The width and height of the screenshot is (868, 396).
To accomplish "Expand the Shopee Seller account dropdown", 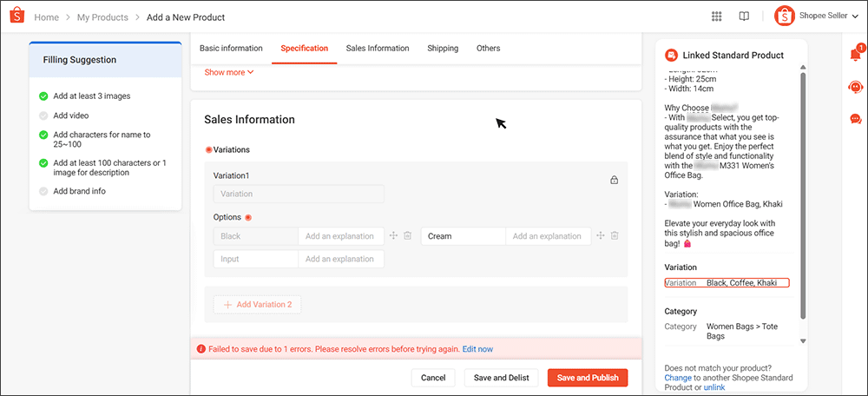I will click(x=856, y=16).
